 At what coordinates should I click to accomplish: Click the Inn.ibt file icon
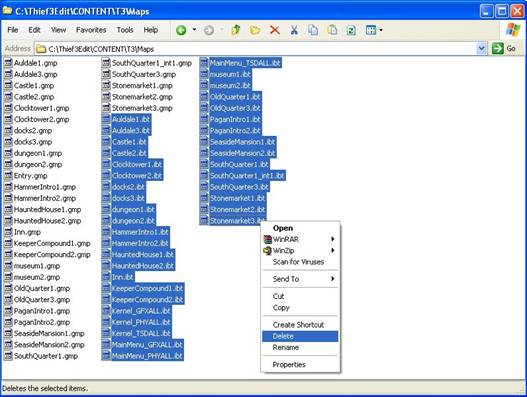coord(106,277)
